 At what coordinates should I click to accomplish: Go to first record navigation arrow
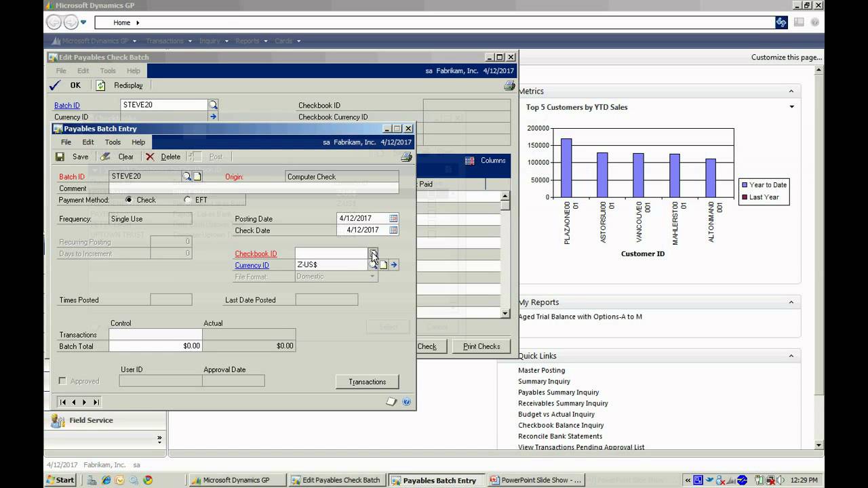[63, 402]
